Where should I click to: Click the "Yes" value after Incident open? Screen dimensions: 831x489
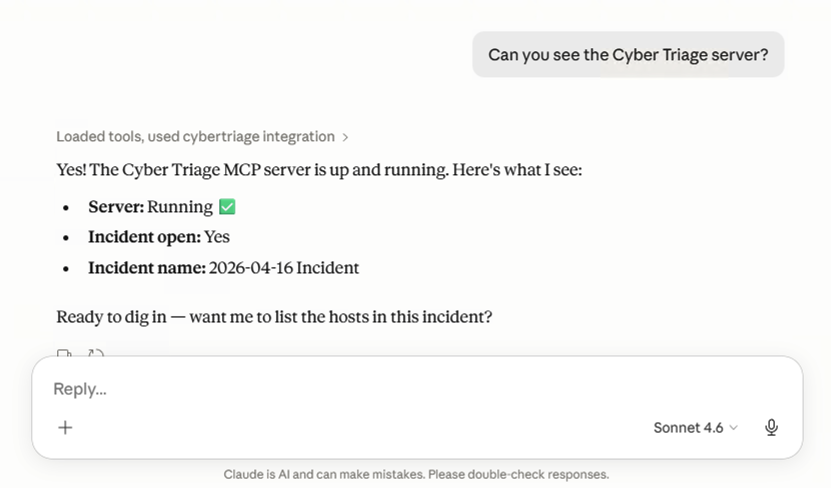[x=217, y=237]
